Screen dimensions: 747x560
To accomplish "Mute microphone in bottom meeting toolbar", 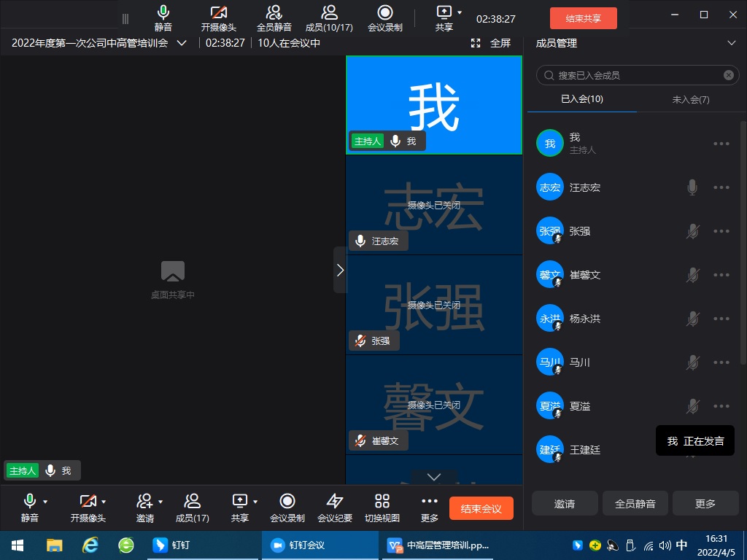I will click(x=29, y=508).
